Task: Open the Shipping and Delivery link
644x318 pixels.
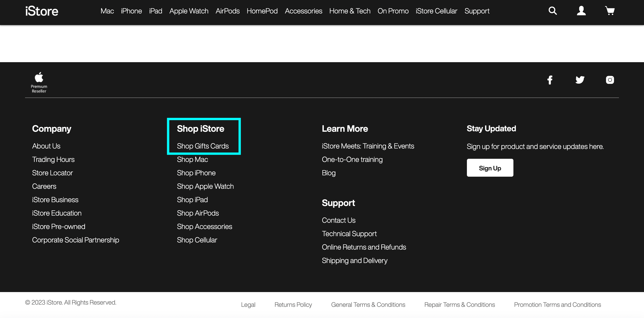Action: point(354,261)
